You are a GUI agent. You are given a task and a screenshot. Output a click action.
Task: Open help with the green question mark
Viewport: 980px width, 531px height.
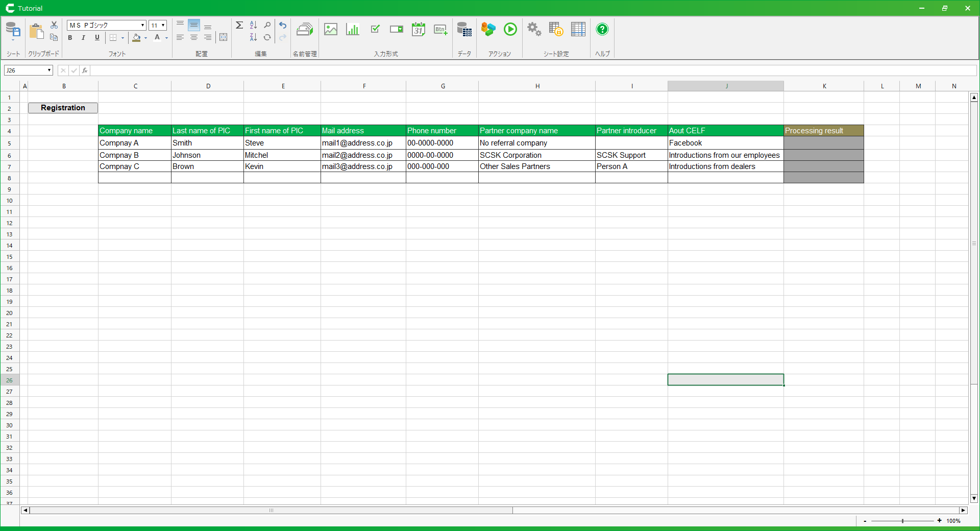point(602,30)
